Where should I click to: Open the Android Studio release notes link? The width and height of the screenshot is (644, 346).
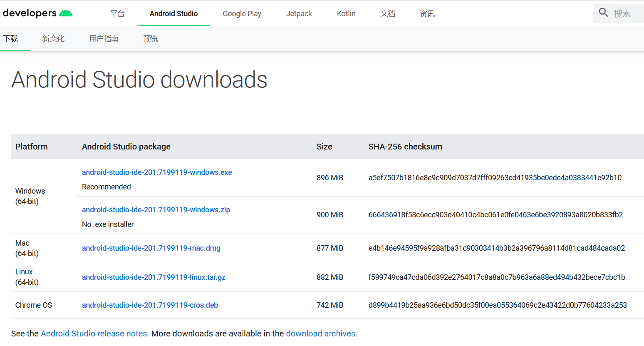(x=94, y=333)
